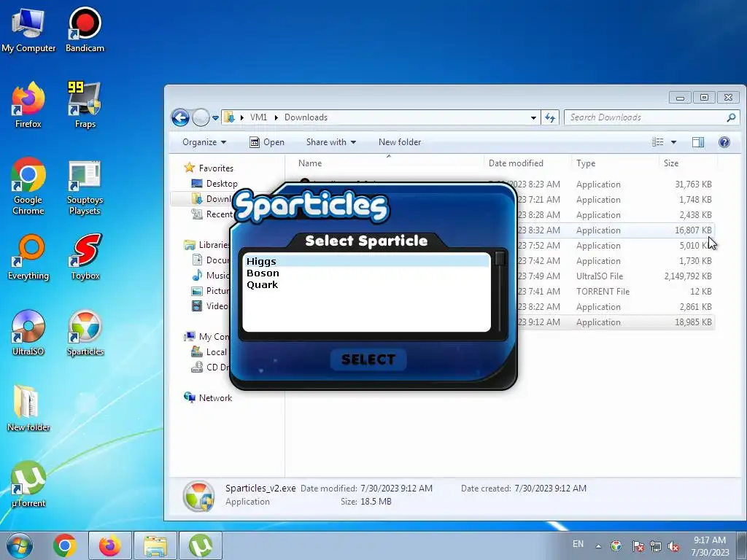
Task: Select Boson in the sparticle list
Action: [366, 273]
